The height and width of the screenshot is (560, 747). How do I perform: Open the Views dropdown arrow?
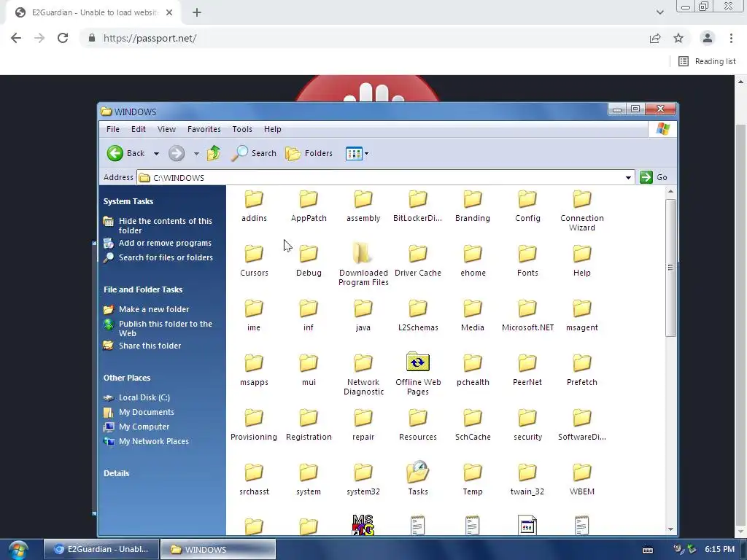366,153
